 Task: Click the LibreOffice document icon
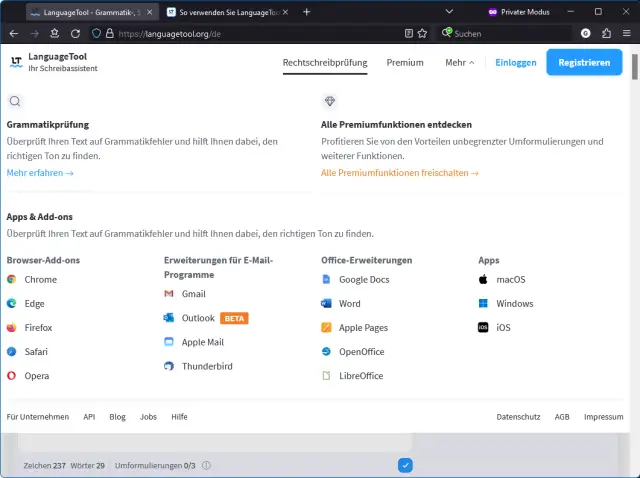pos(326,376)
